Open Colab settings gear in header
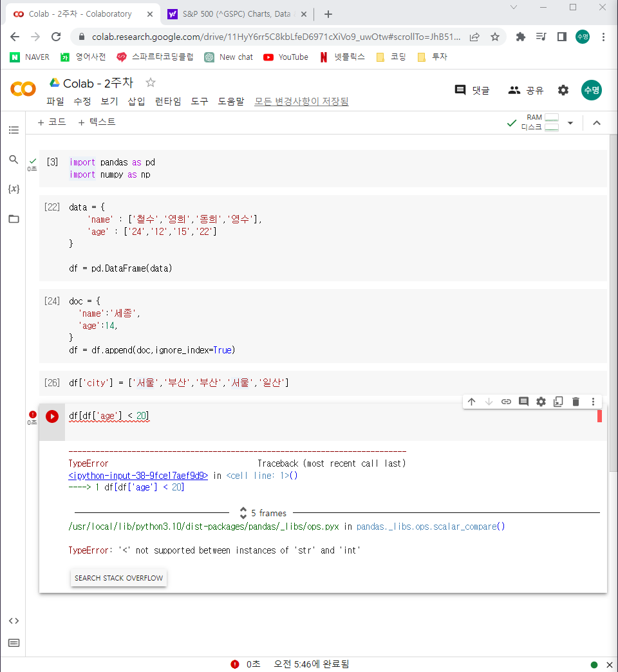Viewport: 618px width, 672px height. [563, 90]
